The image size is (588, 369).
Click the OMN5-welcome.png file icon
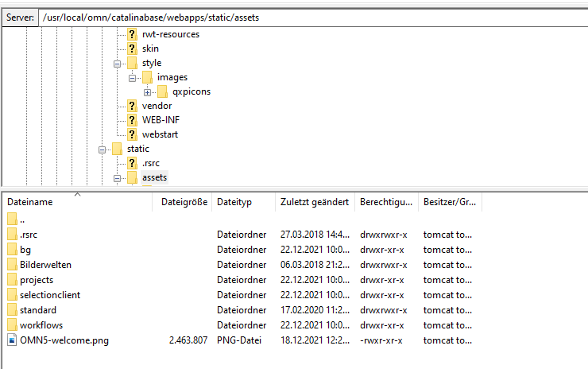click(x=12, y=340)
